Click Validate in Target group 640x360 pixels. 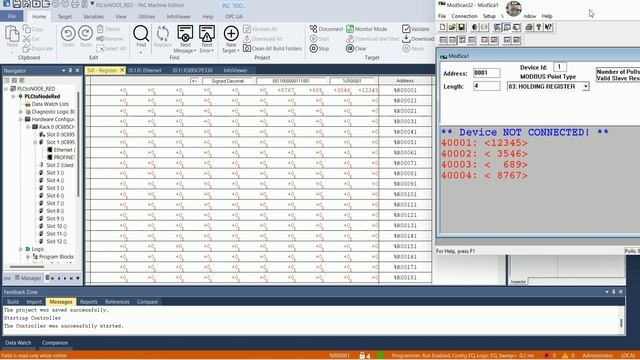(x=416, y=29)
